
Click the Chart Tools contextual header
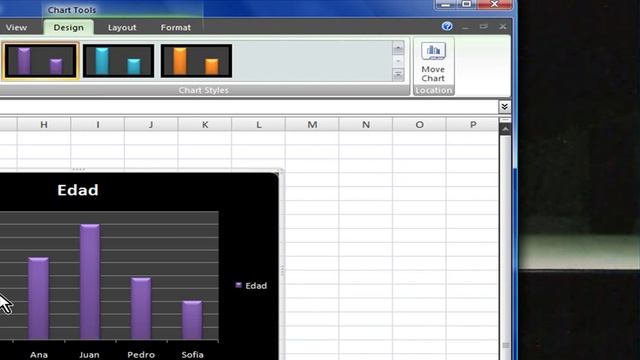tap(72, 9)
